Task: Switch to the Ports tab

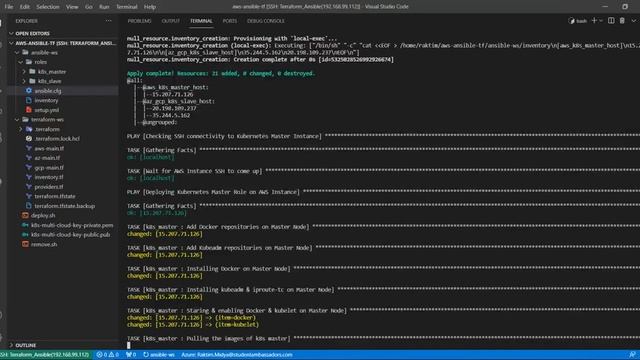Action: click(230, 21)
